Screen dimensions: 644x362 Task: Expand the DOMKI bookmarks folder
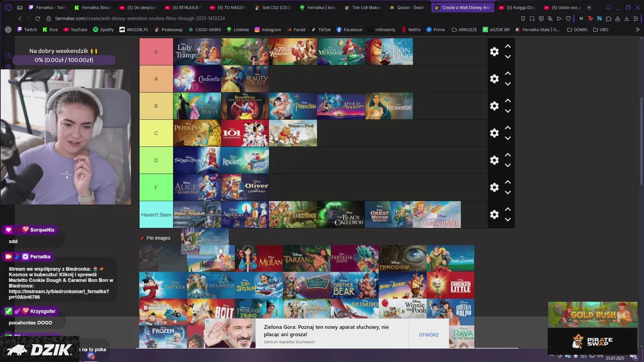(577, 30)
